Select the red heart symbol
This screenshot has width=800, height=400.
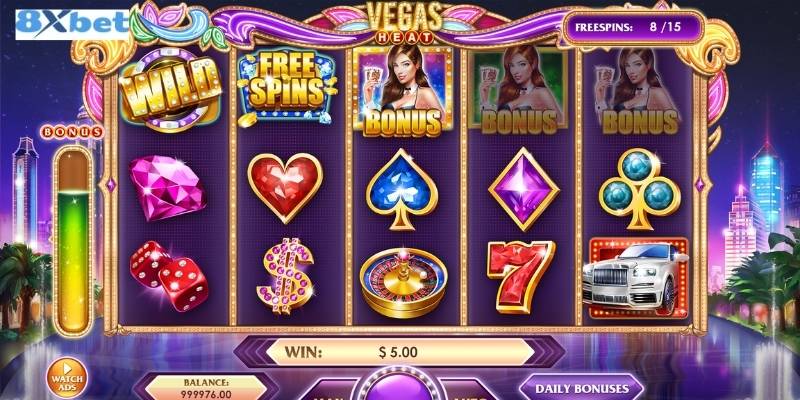285,187
